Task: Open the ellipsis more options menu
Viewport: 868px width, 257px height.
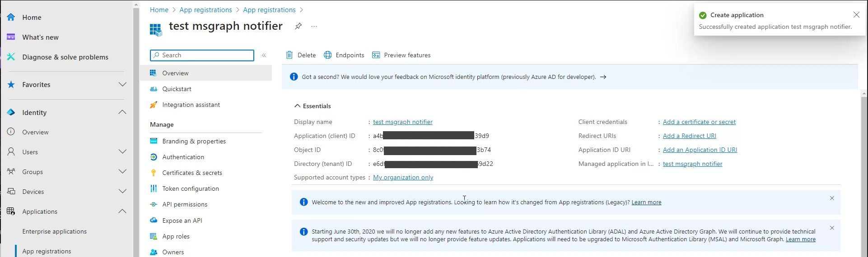Action: (314, 27)
